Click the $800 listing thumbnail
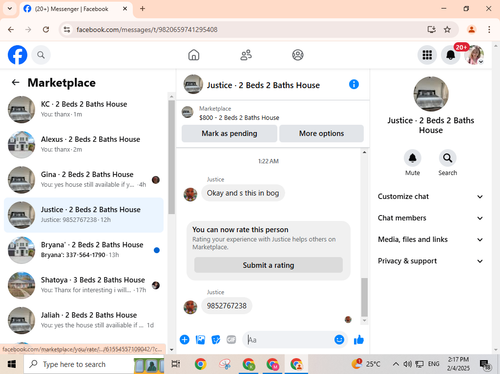 (x=187, y=112)
